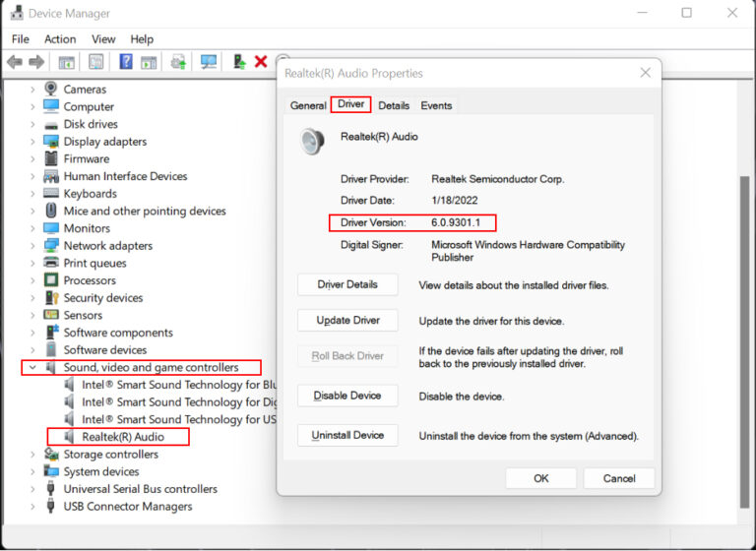
Task: Switch to the Events tab
Action: [436, 105]
